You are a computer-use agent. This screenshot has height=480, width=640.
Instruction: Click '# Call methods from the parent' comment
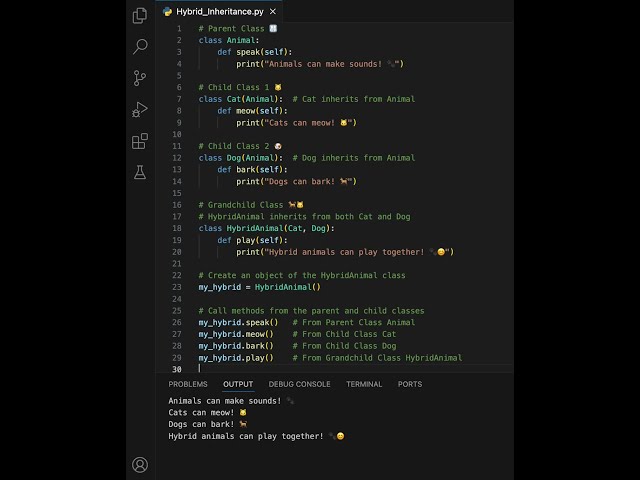click(x=311, y=311)
